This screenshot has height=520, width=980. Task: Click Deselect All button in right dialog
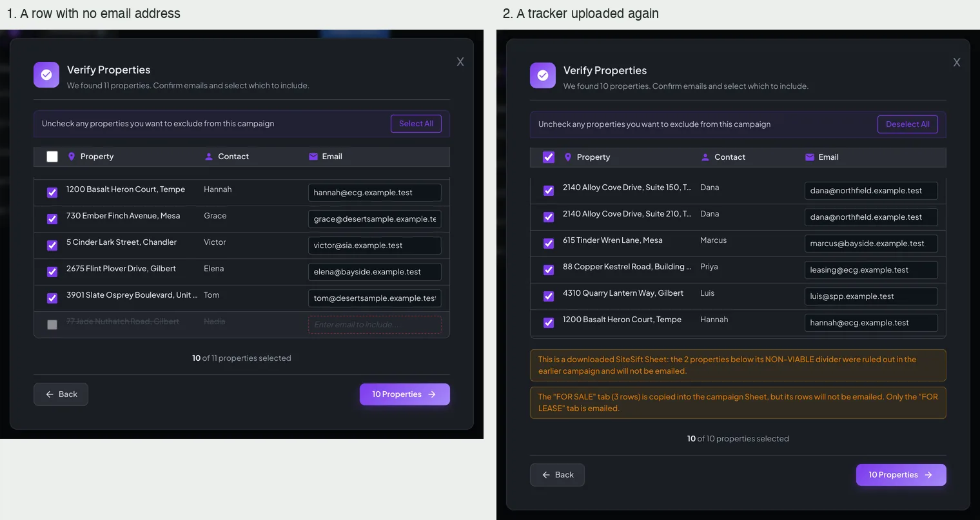click(908, 124)
